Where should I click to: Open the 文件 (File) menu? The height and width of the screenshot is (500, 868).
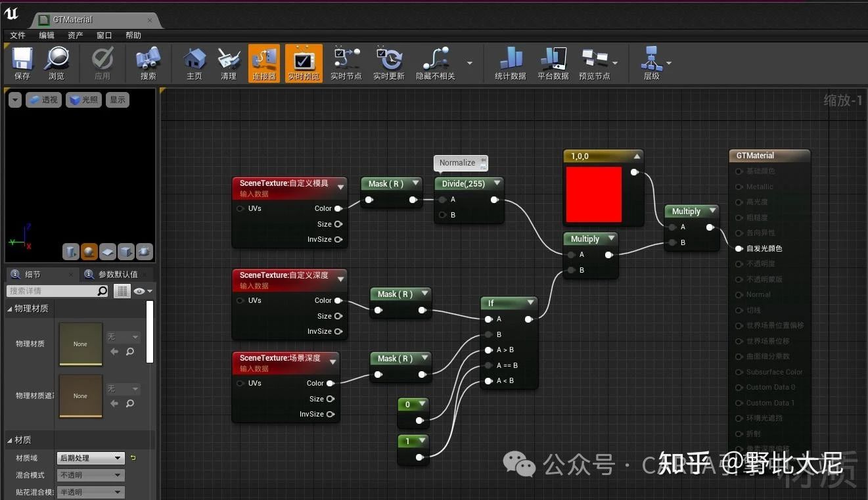[x=18, y=35]
